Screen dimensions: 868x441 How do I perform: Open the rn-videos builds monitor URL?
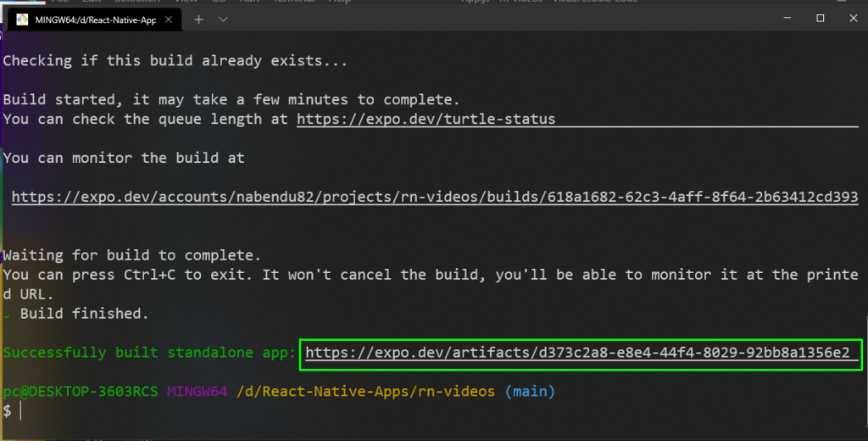[435, 197]
